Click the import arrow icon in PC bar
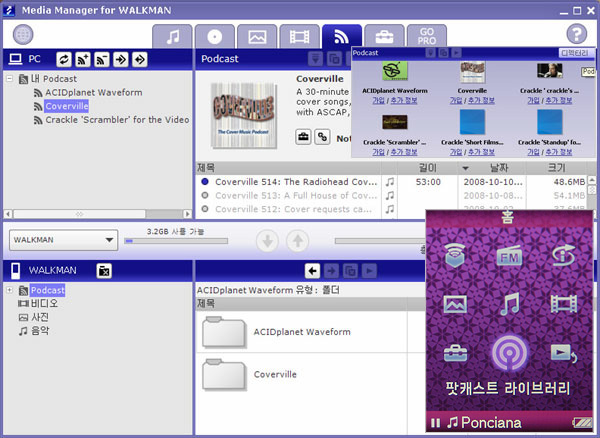 click(121, 59)
